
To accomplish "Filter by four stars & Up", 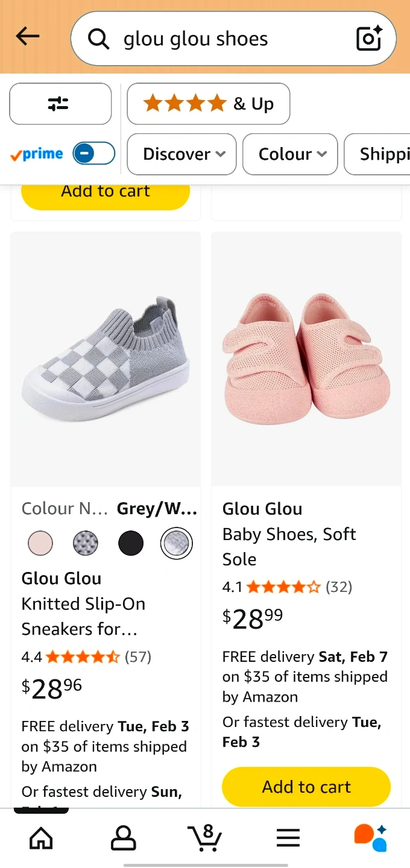I will (208, 104).
